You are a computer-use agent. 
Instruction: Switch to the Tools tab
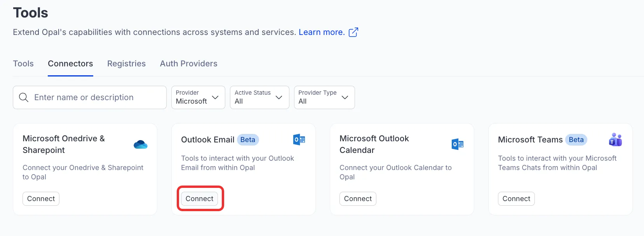coord(23,64)
